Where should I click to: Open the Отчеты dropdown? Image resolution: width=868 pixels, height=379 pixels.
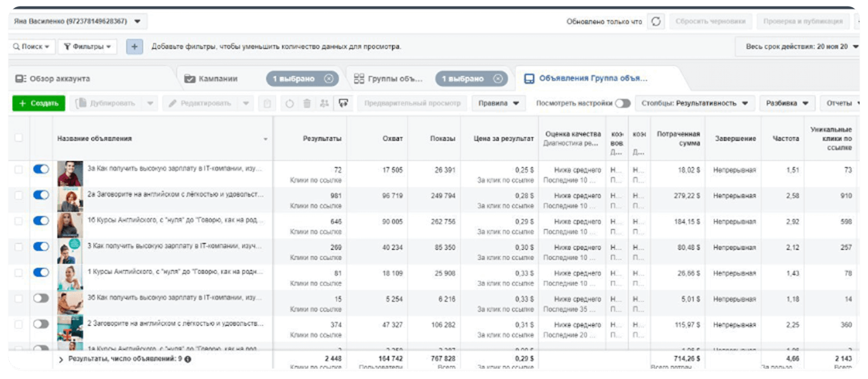[840, 103]
